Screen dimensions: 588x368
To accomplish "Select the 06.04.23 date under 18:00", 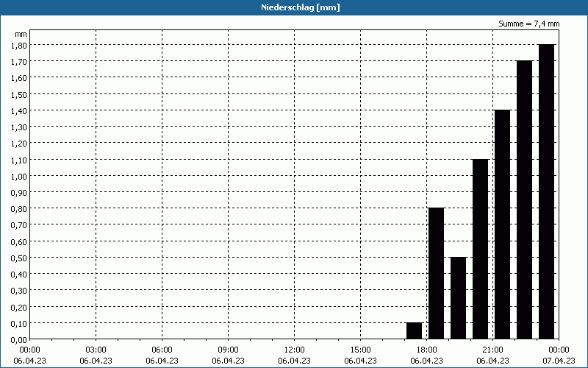I will [x=427, y=361].
